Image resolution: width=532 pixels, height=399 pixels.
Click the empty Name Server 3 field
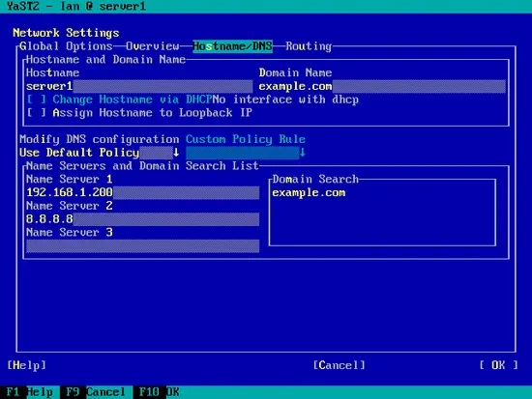pos(142,246)
